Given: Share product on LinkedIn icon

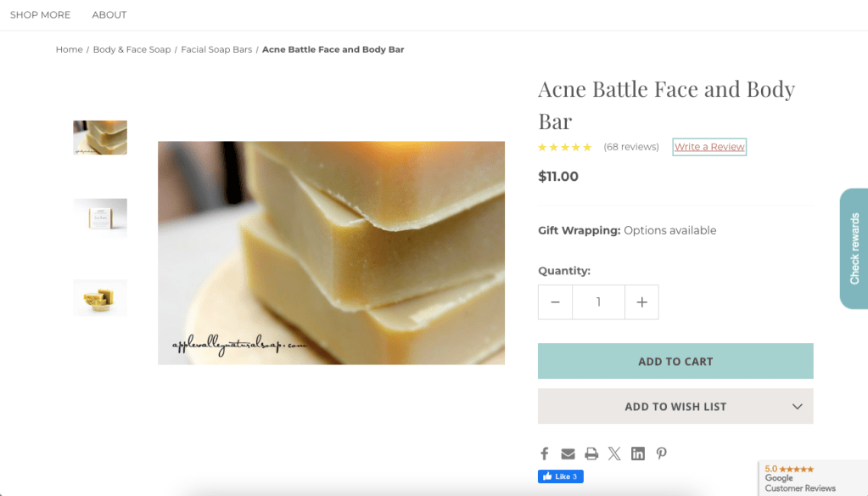Looking at the screenshot, I should tap(638, 454).
